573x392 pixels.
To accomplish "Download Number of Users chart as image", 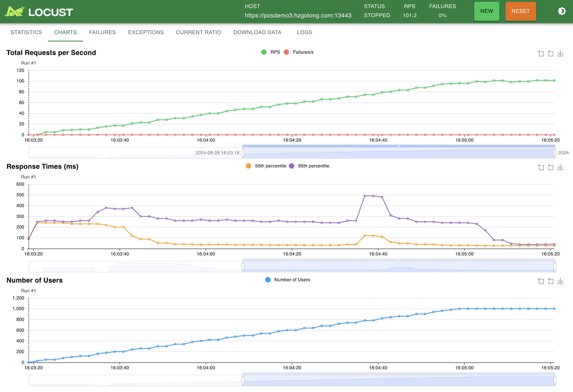I will click(560, 281).
